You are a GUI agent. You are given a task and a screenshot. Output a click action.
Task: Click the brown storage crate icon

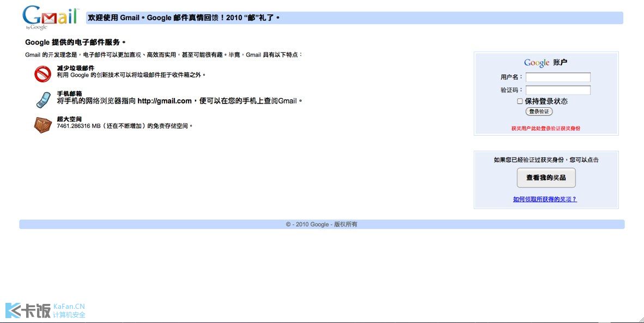(x=42, y=125)
